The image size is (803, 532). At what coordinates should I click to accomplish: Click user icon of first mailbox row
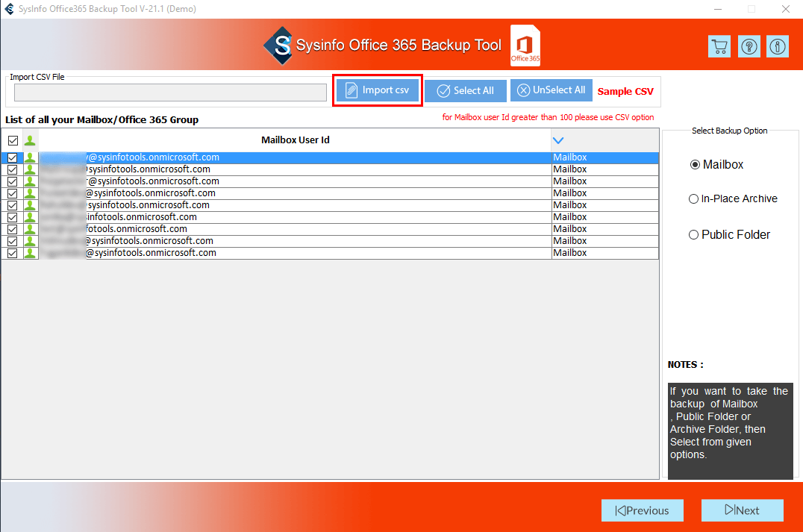(30, 157)
